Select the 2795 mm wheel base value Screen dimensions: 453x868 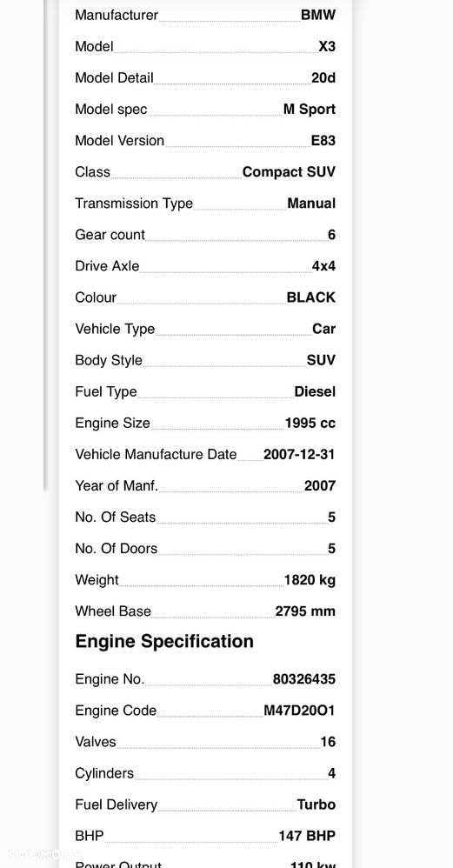[x=305, y=611]
